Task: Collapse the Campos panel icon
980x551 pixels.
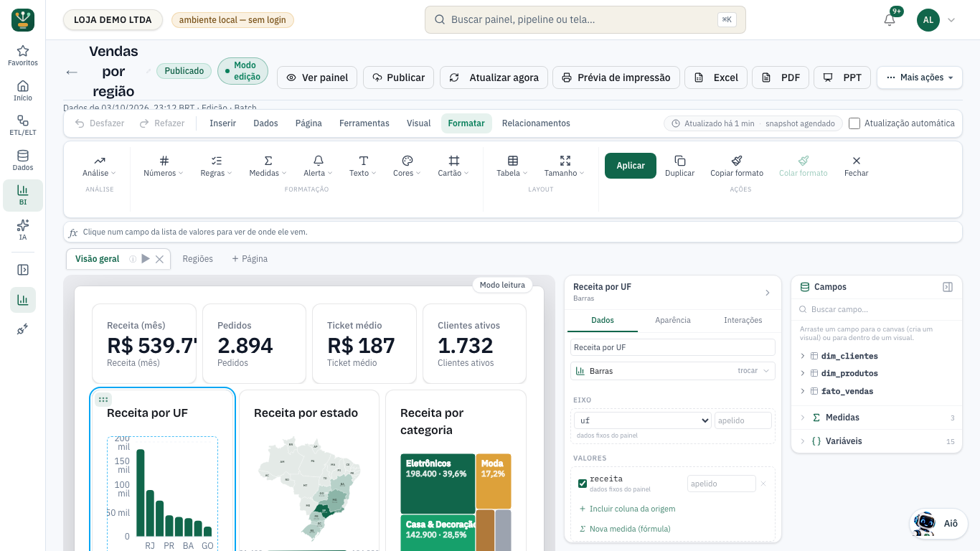Action: point(948,287)
